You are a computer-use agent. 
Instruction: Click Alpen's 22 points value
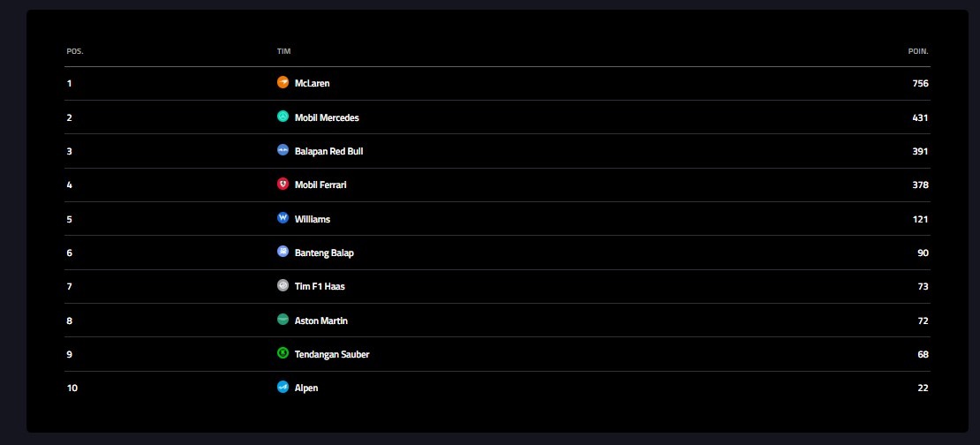[923, 388]
